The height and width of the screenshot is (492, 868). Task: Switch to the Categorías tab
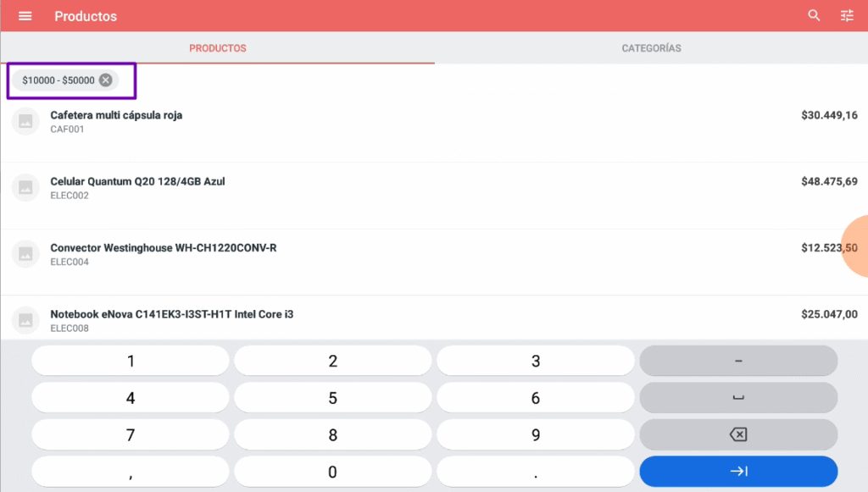pos(651,48)
